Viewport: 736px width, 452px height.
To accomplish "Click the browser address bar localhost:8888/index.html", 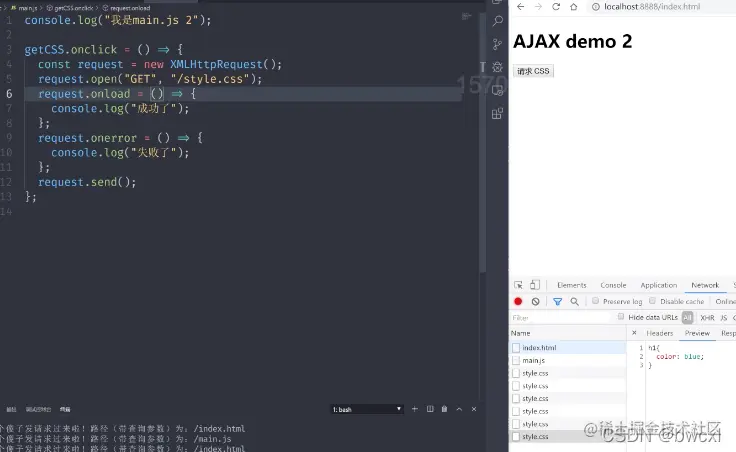I will pos(652,7).
